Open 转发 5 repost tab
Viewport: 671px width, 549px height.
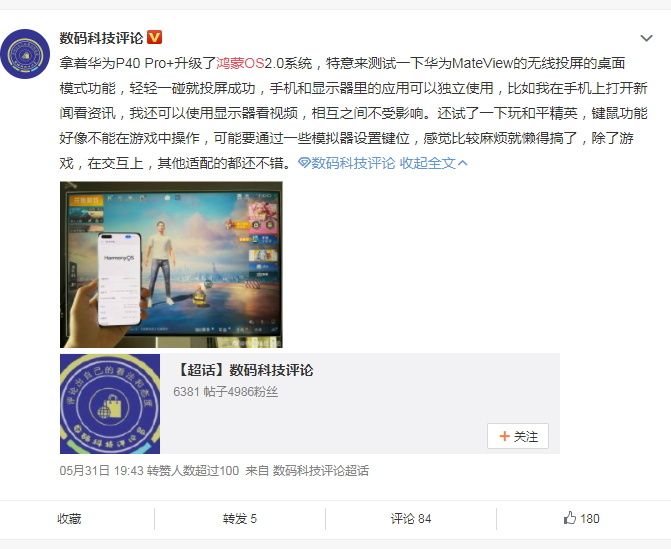coord(240,519)
